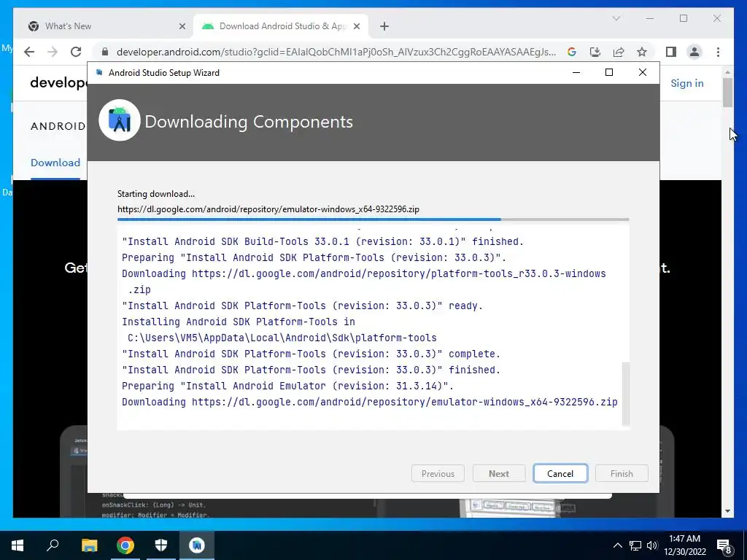Click the network icon in system tray
Screen dimensions: 747x560
(x=635, y=545)
